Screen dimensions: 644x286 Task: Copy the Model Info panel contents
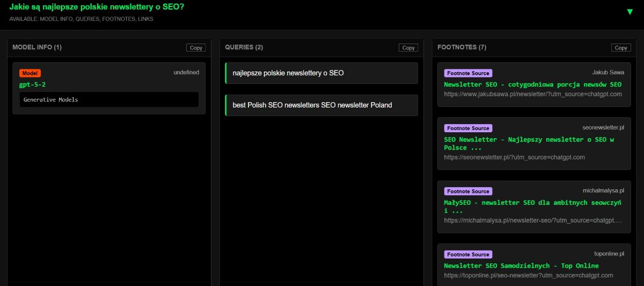196,48
